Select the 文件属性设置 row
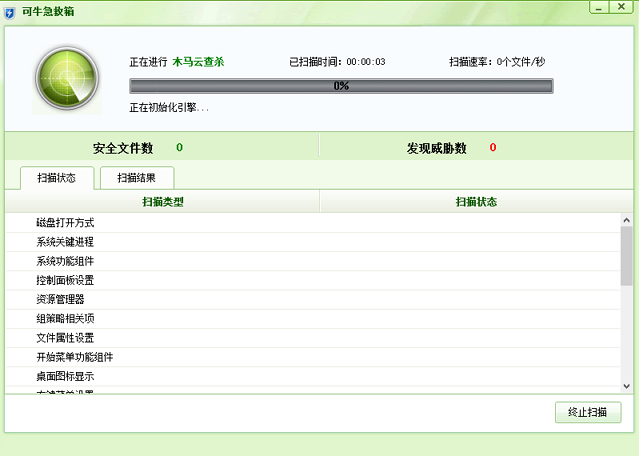The image size is (639, 456). 313,338
